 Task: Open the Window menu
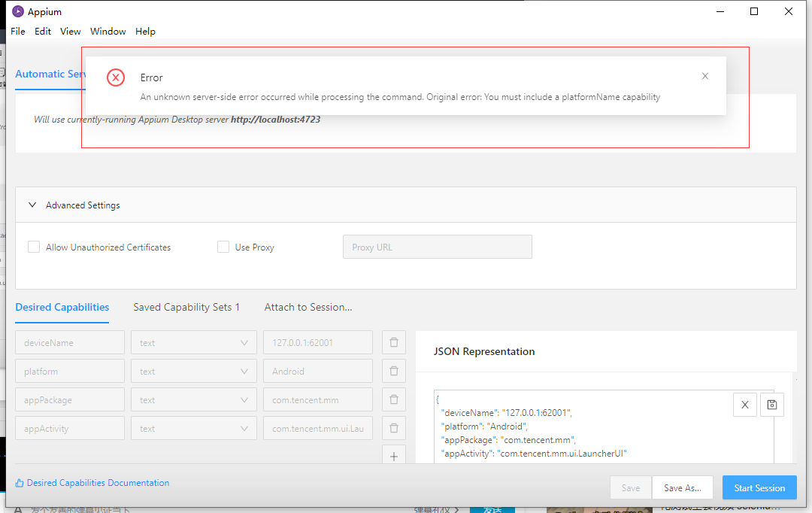point(108,31)
